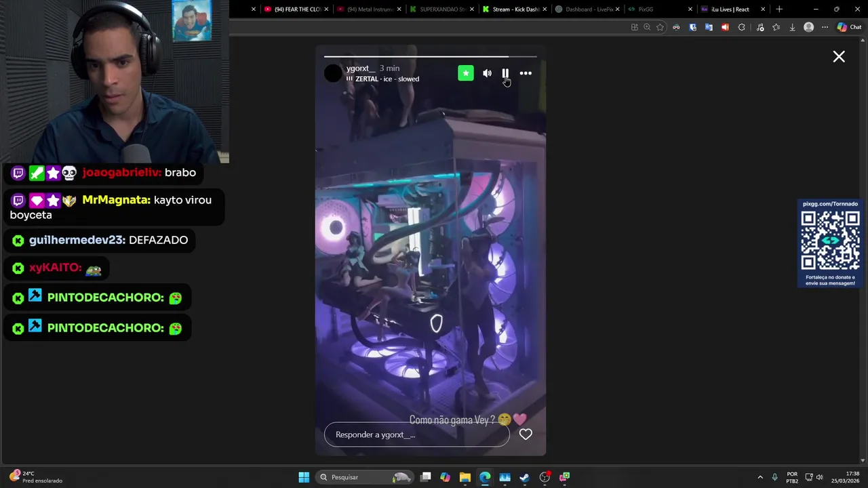The height and width of the screenshot is (488, 868).
Task: Click the zoom magnifier icon in address bar
Action: point(647,27)
